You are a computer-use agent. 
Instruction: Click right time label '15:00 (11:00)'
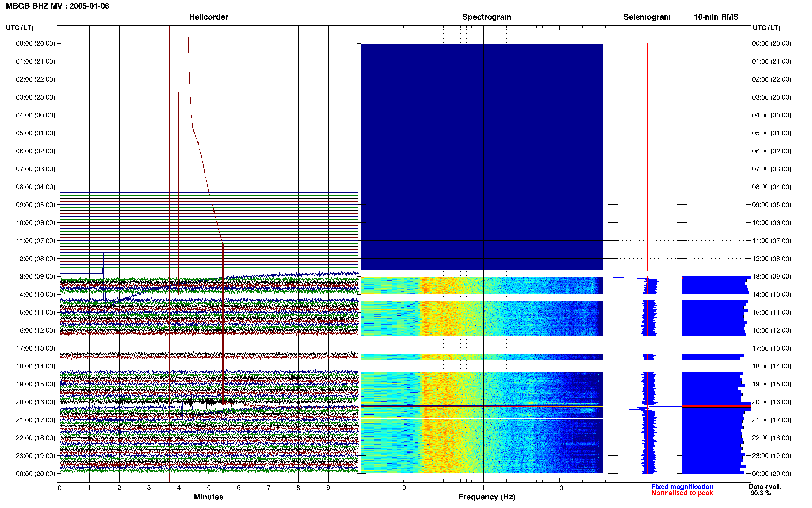click(x=771, y=312)
